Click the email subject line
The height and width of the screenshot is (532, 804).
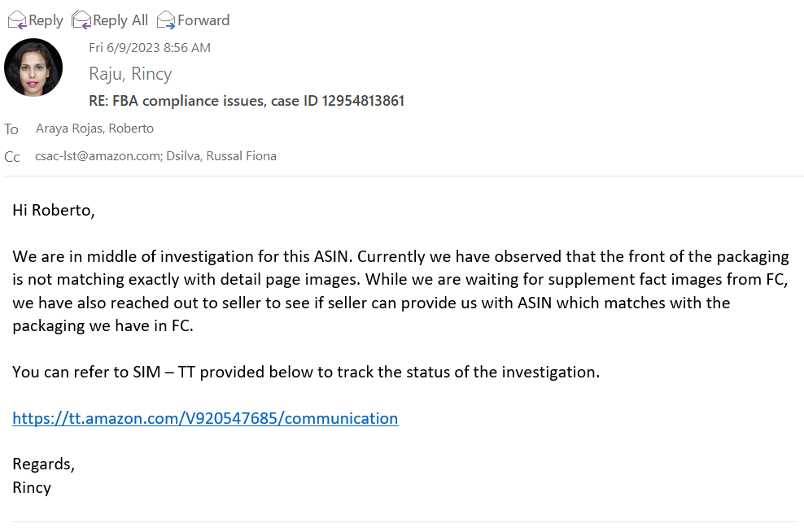pyautogui.click(x=247, y=101)
